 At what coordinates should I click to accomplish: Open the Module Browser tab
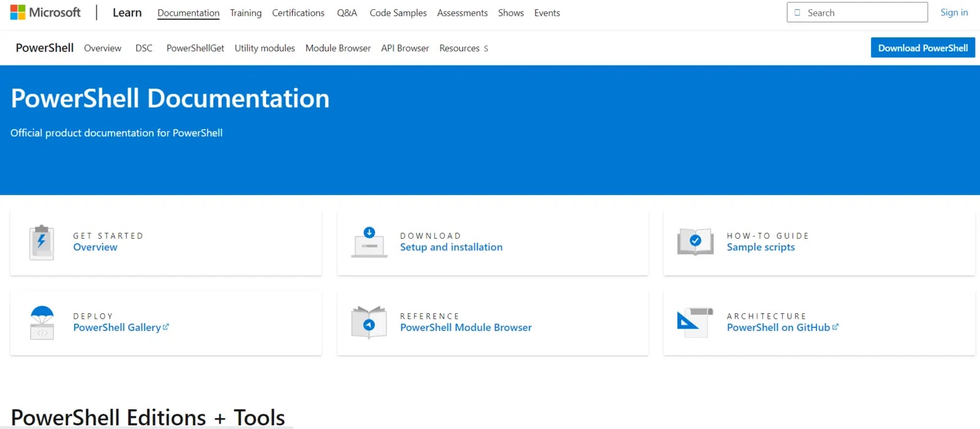[x=338, y=48]
